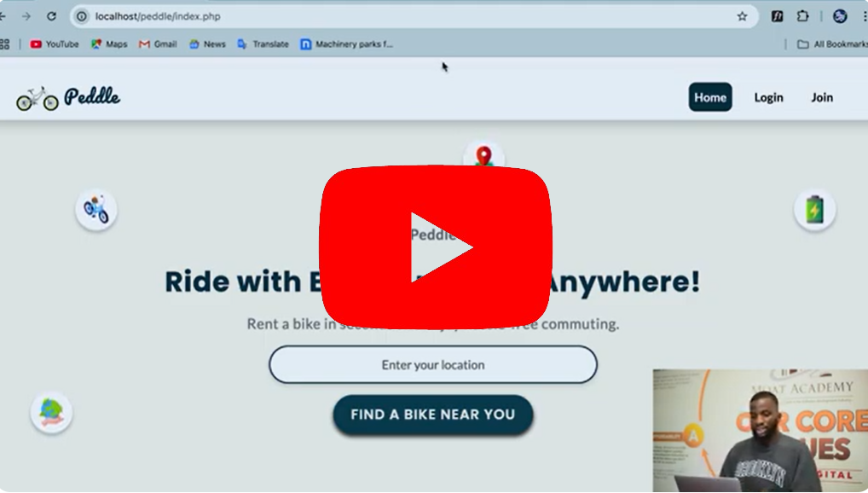Open site information icon in address bar
Screen dimensions: 868x493
pyautogui.click(x=81, y=16)
